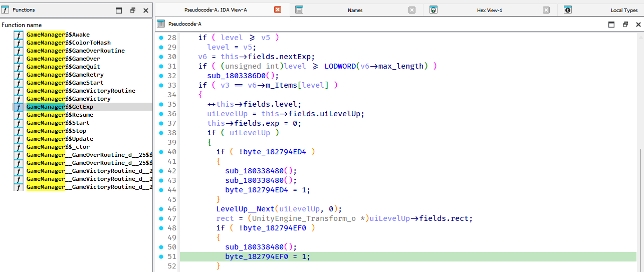Float the Functions panel
The height and width of the screenshot is (272, 644).
pyautogui.click(x=133, y=10)
